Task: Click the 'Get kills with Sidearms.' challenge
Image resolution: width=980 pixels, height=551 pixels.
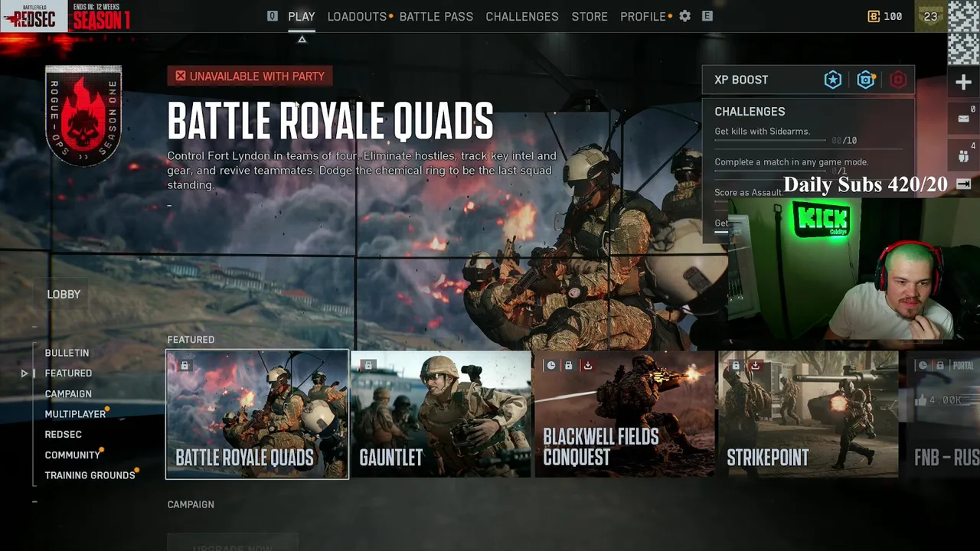Action: [x=762, y=131]
